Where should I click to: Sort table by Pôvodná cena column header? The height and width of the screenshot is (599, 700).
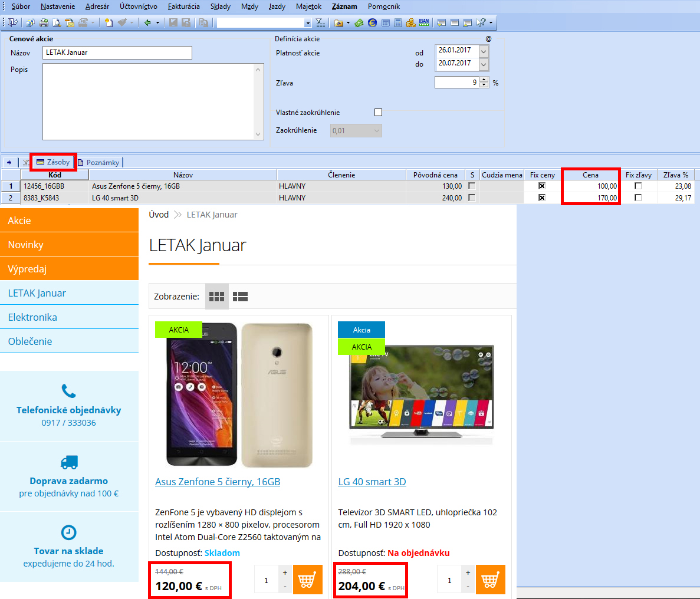(x=435, y=175)
